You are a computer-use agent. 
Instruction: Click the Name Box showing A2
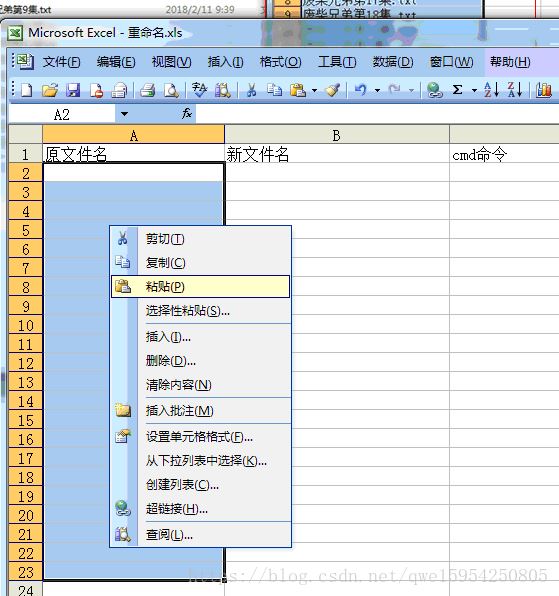pyautogui.click(x=62, y=114)
